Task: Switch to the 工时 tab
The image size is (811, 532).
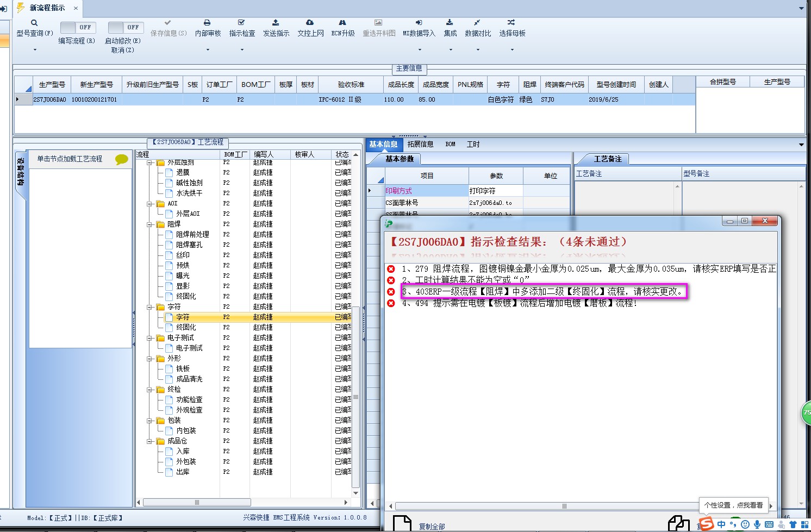Action: 473,144
